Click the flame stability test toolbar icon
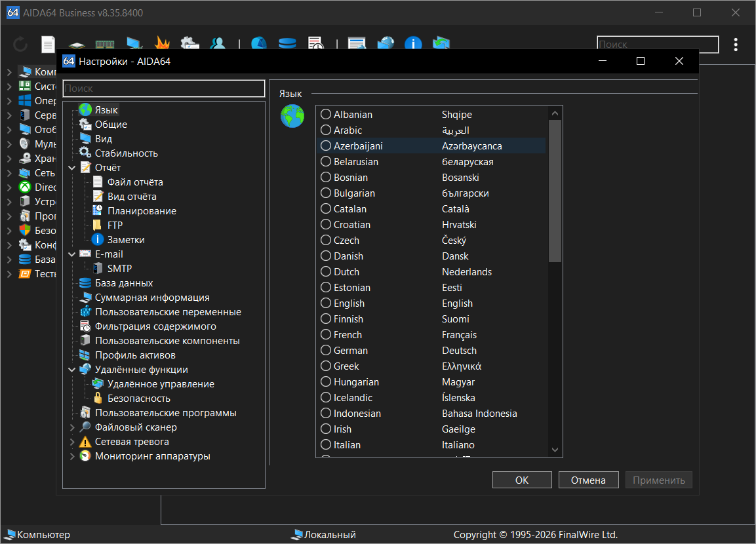 tap(162, 44)
